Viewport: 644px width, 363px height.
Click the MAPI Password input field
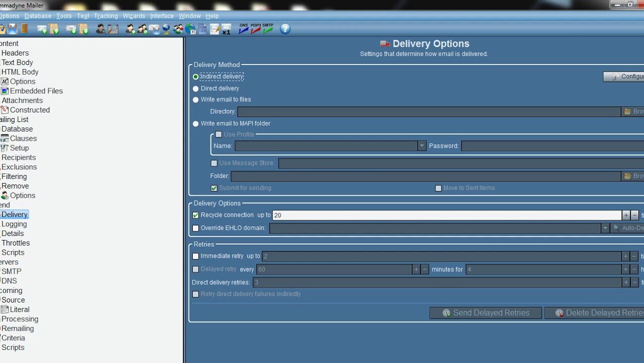pos(552,146)
